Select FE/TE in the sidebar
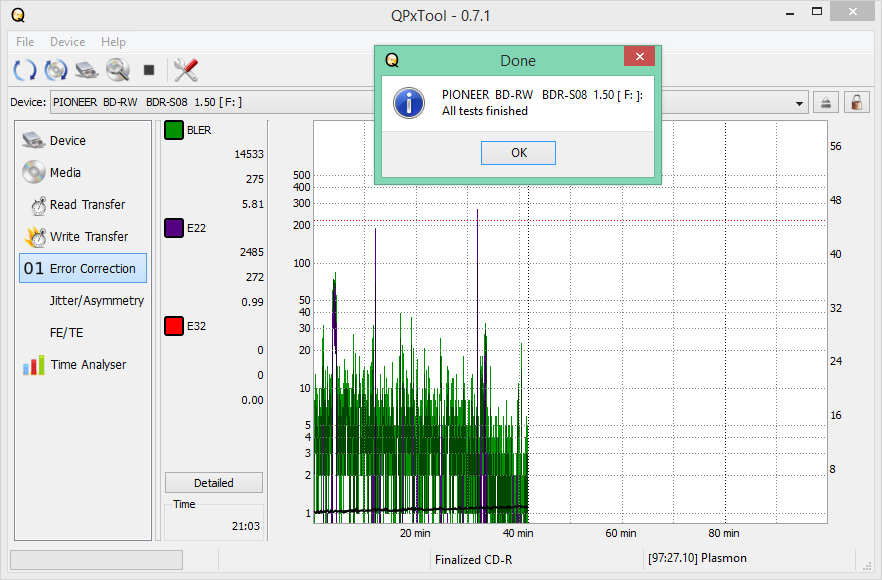Image resolution: width=882 pixels, height=580 pixels. pyautogui.click(x=66, y=332)
